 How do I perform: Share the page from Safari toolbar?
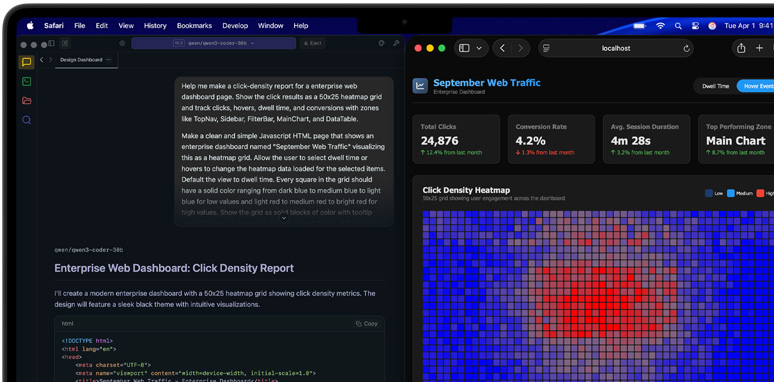pos(741,48)
